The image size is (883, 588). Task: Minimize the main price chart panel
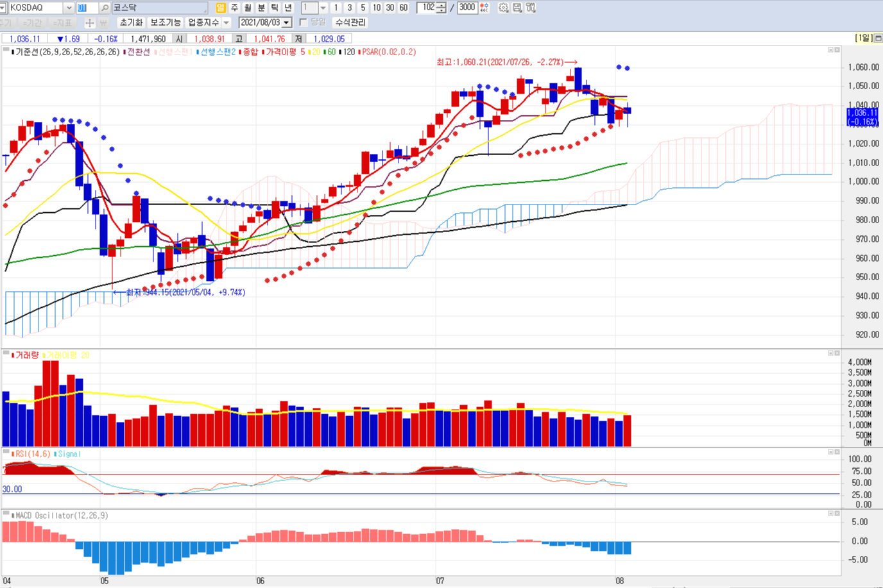(x=830, y=49)
